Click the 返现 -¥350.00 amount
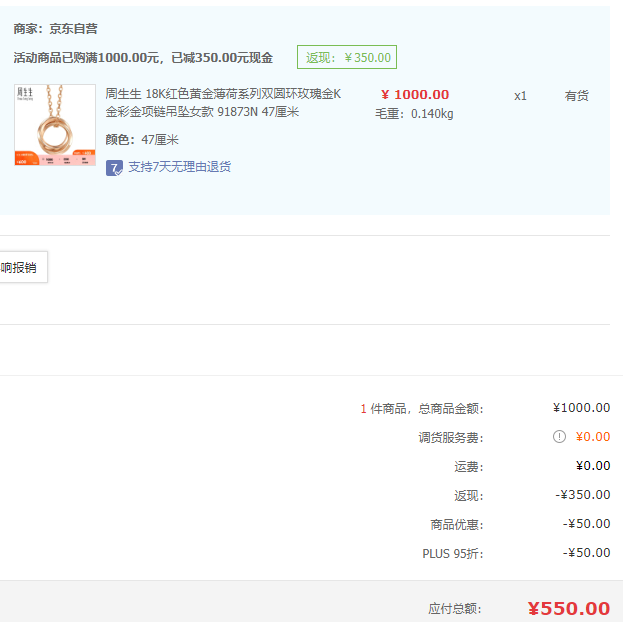The image size is (623, 622). click(582, 495)
